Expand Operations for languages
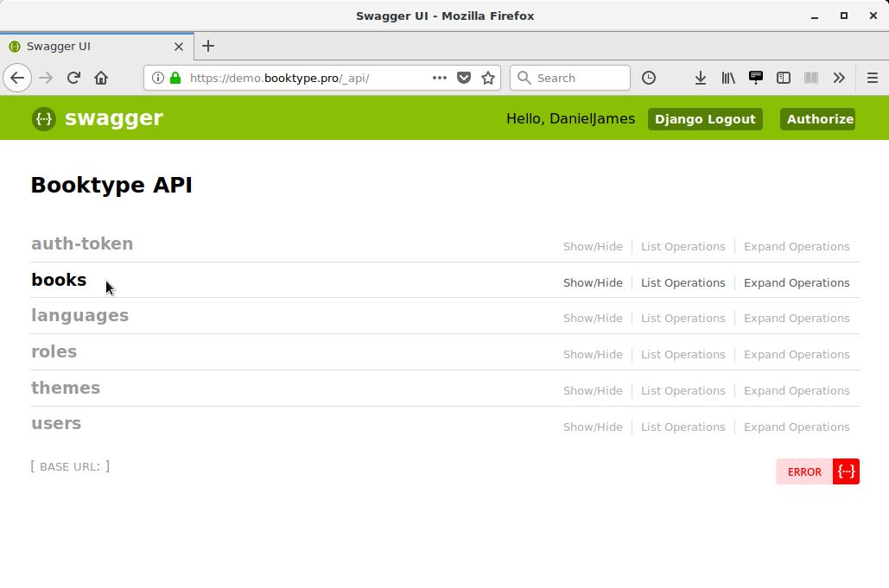Image resolution: width=889 pixels, height=588 pixels. tap(797, 319)
